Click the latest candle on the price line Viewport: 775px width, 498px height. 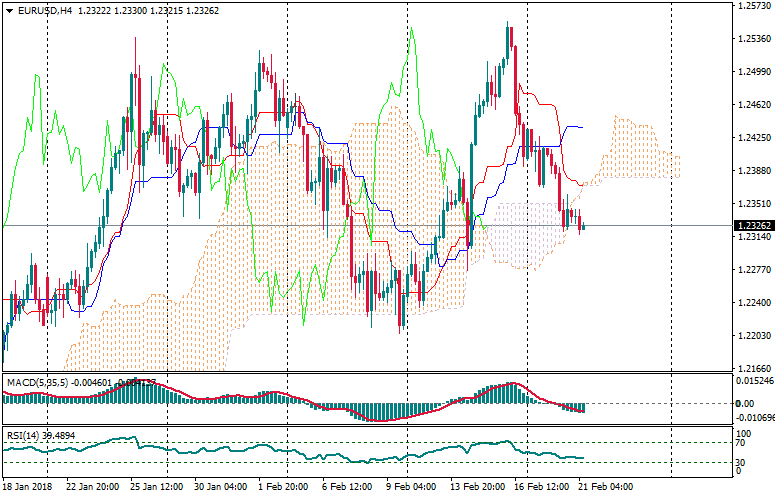(x=582, y=224)
